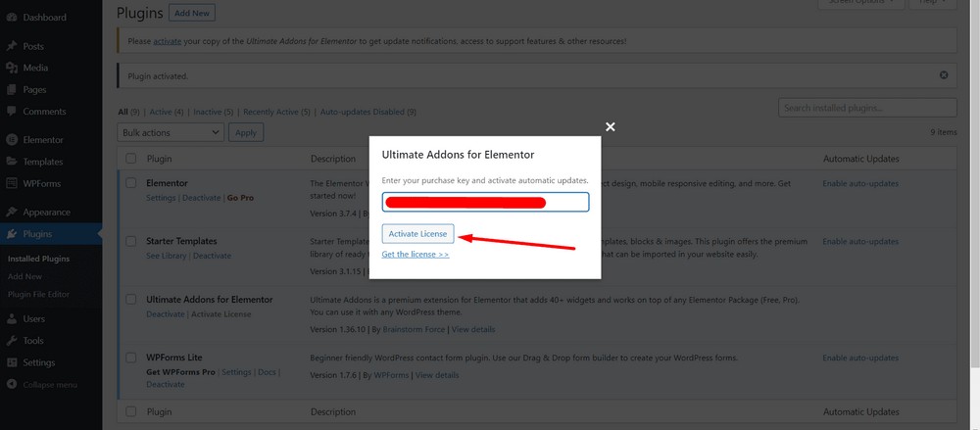Screen dimensions: 980x430
Task: Check the Elementor plugin checkbox
Action: pos(130,183)
